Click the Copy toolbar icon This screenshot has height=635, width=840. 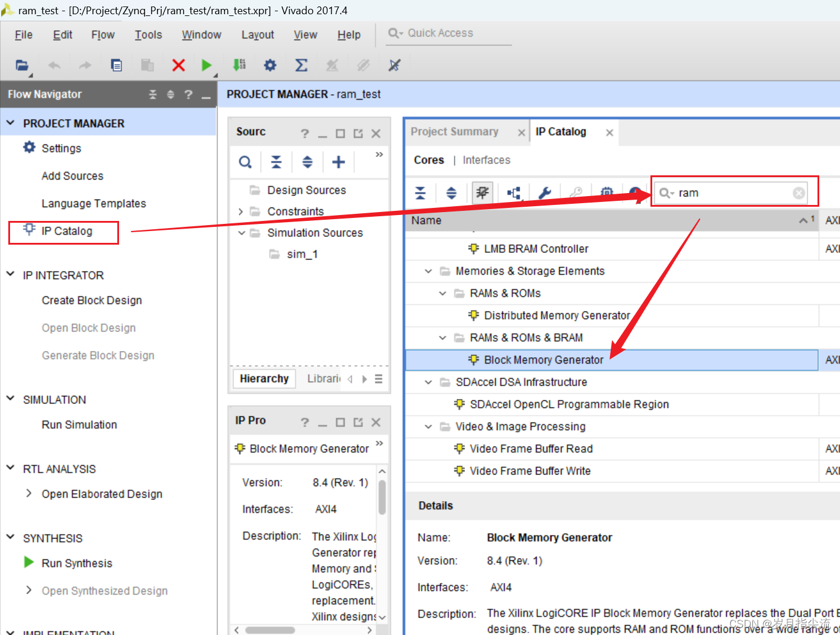[x=117, y=65]
